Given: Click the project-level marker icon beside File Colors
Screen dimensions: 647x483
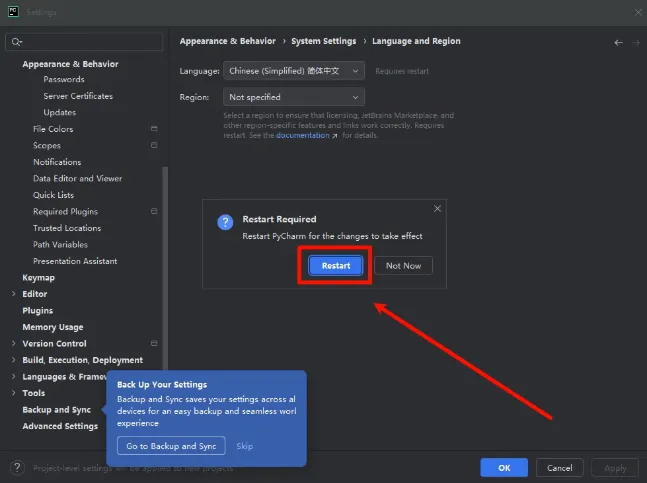Looking at the screenshot, I should pos(154,129).
